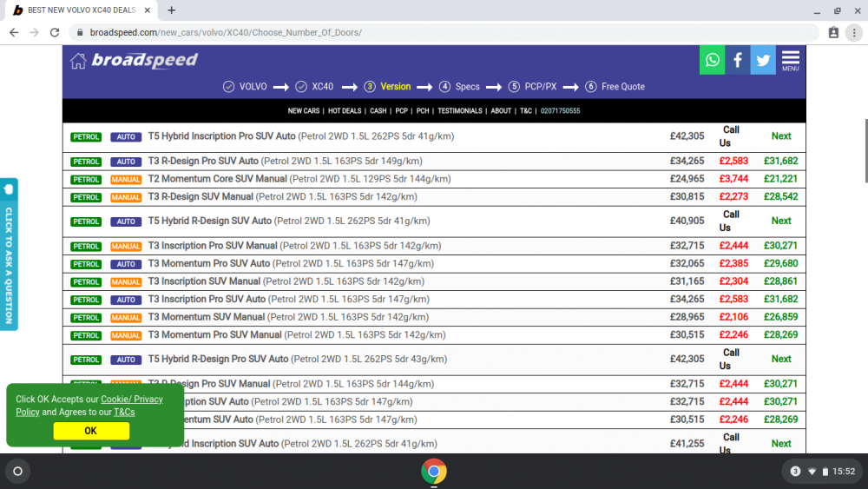Open the system tray showing 15:52
The width and height of the screenshot is (868, 489).
822,472
